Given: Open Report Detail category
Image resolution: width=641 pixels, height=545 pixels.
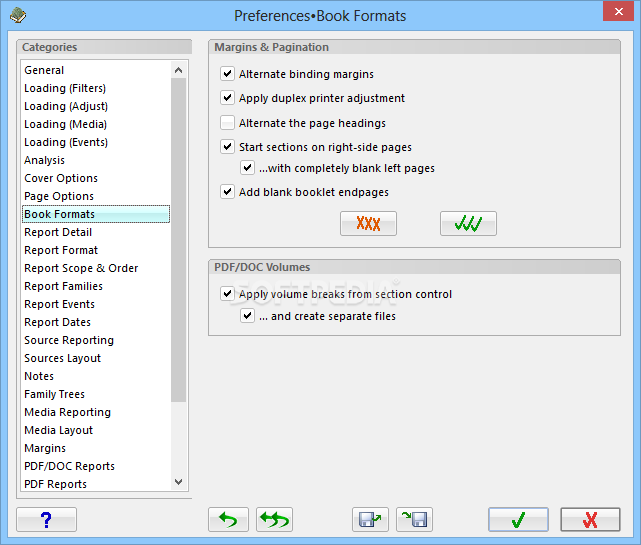Looking at the screenshot, I should pyautogui.click(x=96, y=232).
